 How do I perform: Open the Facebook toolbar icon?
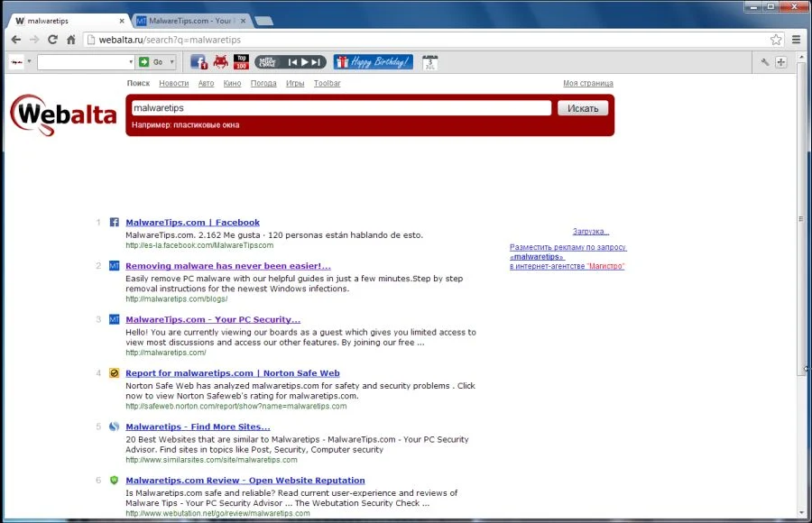(x=198, y=62)
